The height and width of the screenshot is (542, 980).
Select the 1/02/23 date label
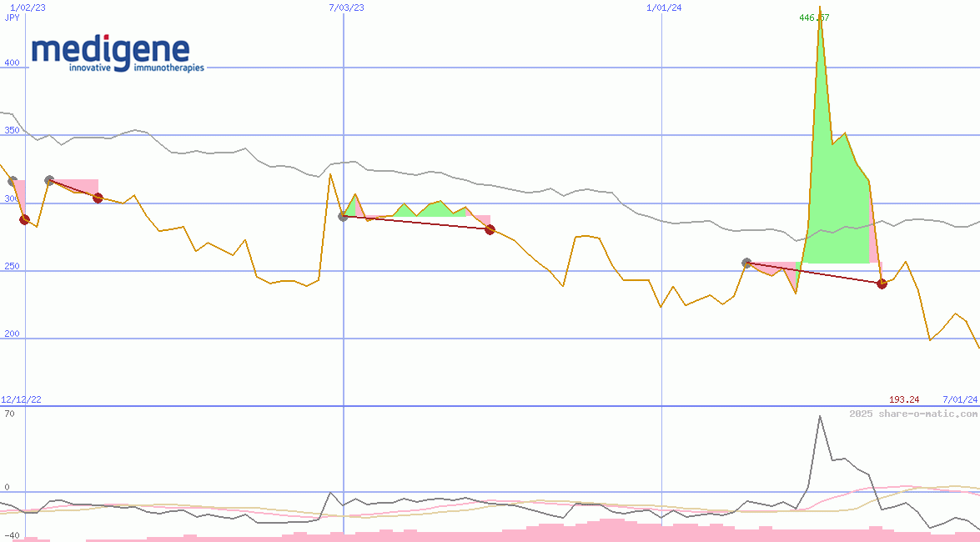28,8
